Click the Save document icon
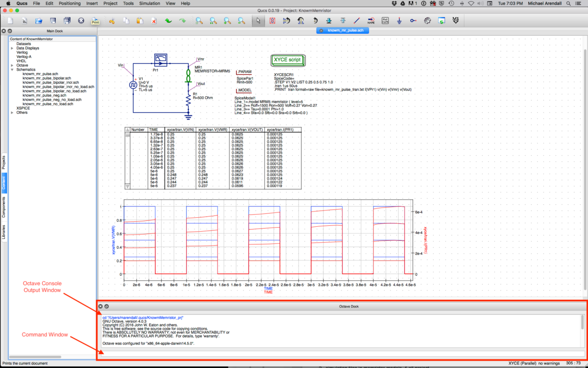Screen dimensions: 588x368 click(x=53, y=21)
